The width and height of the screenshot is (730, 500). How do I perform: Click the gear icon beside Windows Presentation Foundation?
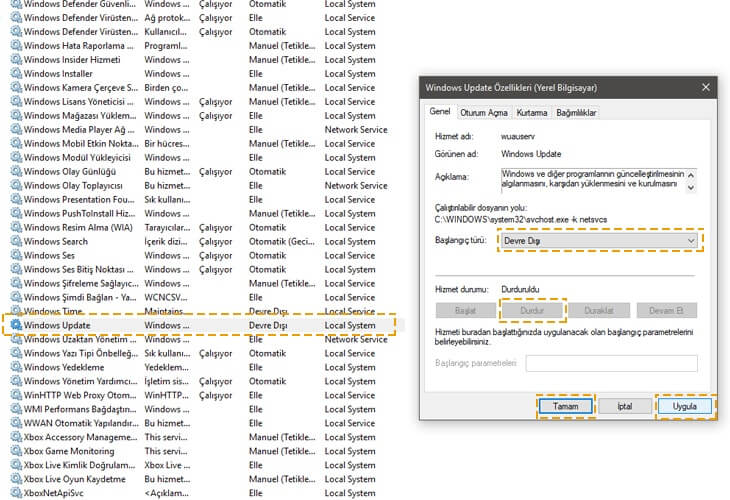(x=16, y=199)
